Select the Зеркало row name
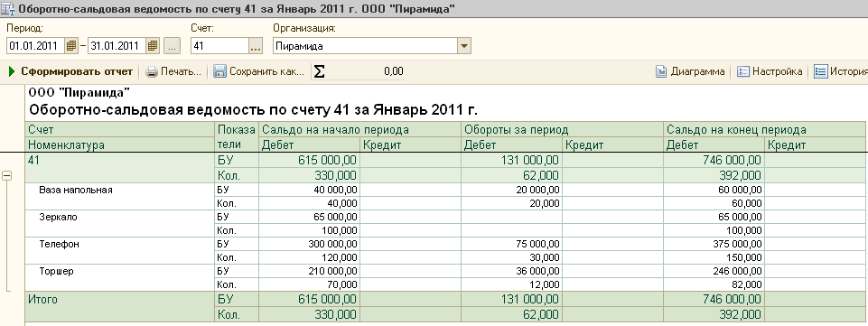The height and width of the screenshot is (326, 868). (x=58, y=217)
